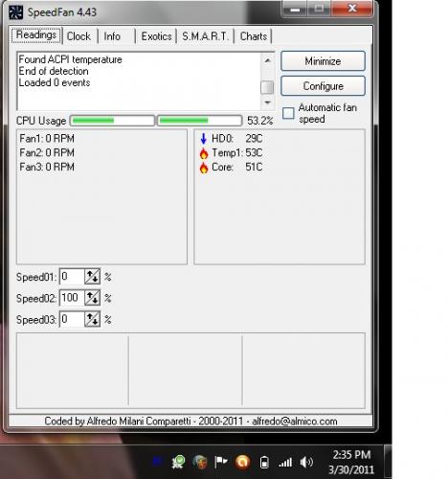
Task: Click the green ribbon badge tray icon
Action: pos(178,462)
